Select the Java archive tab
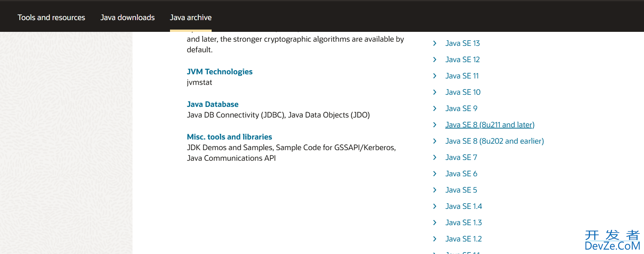 click(191, 17)
